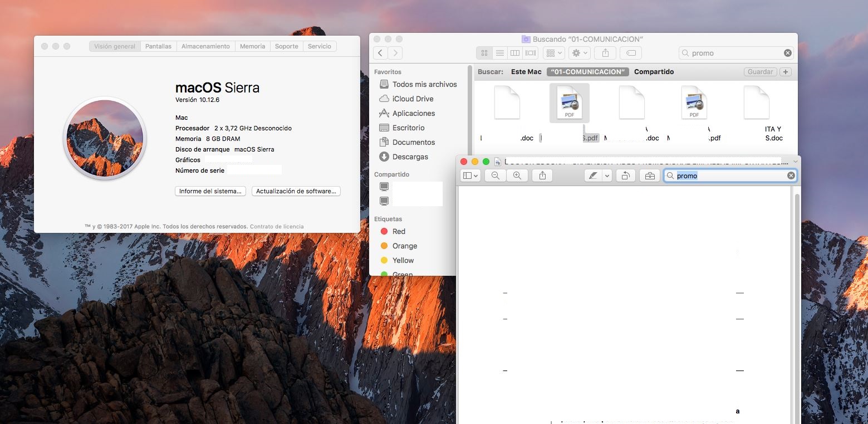Image resolution: width=868 pixels, height=424 pixels.
Task: Switch to Soporte tab
Action: 287,46
